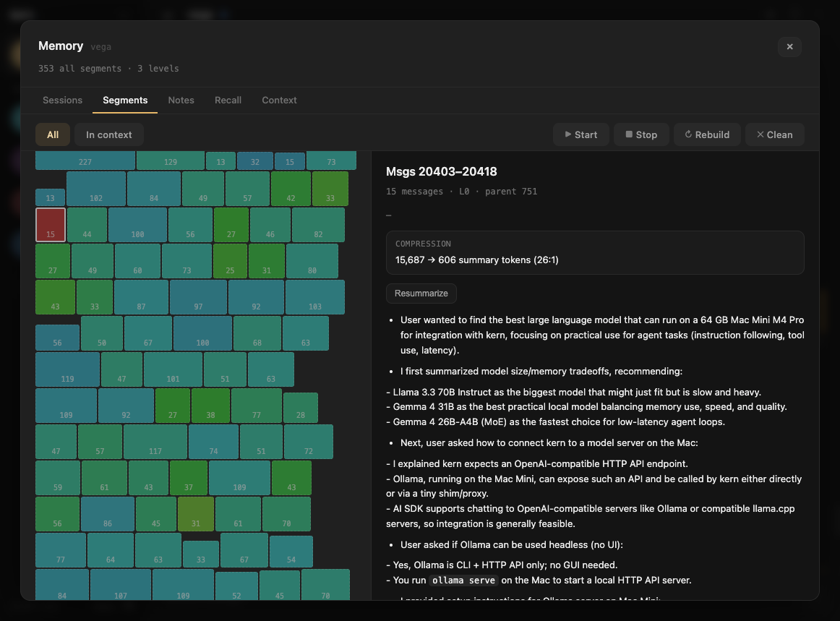This screenshot has height=621, width=840.
Task: Open the Context tab
Action: tap(279, 100)
